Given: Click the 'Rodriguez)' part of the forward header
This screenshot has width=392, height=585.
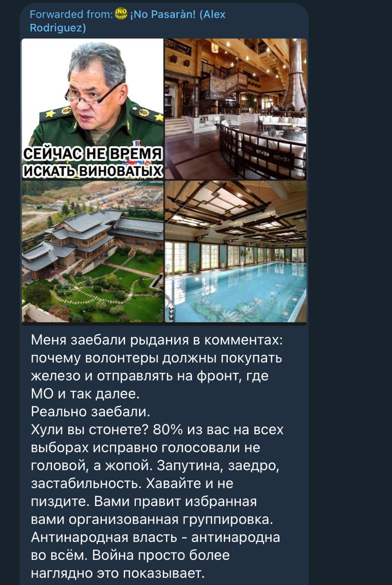Looking at the screenshot, I should point(58,28).
